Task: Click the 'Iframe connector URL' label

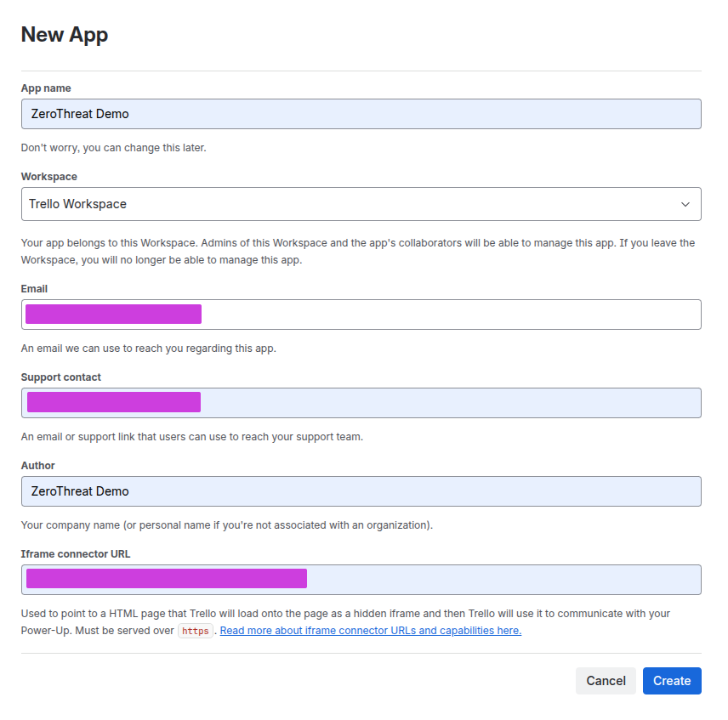Action: (75, 554)
